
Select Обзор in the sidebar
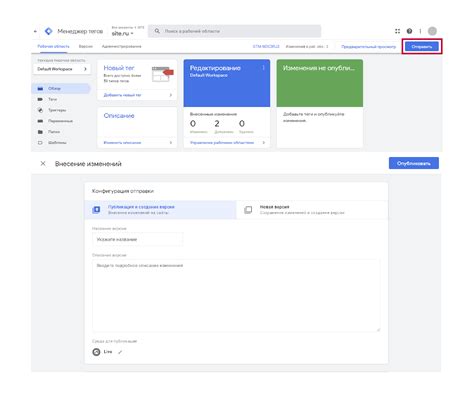tap(61, 88)
